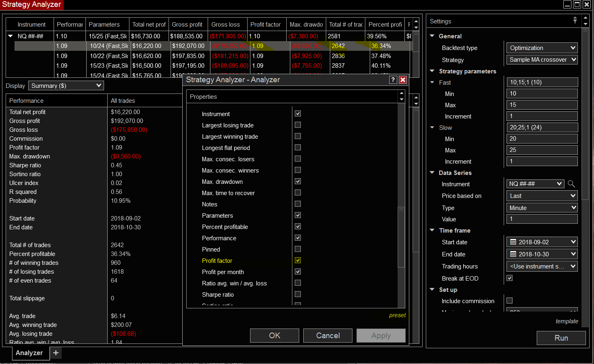This screenshot has width=594, height=364.
Task: Toggle the Max. drawdown checkbox
Action: pyautogui.click(x=298, y=181)
